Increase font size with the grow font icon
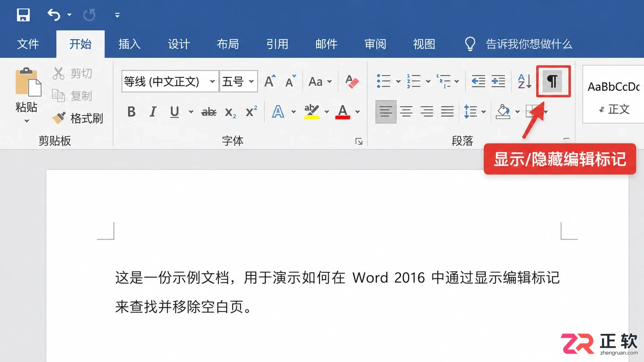Viewport: 644px width, 362px height. [270, 81]
